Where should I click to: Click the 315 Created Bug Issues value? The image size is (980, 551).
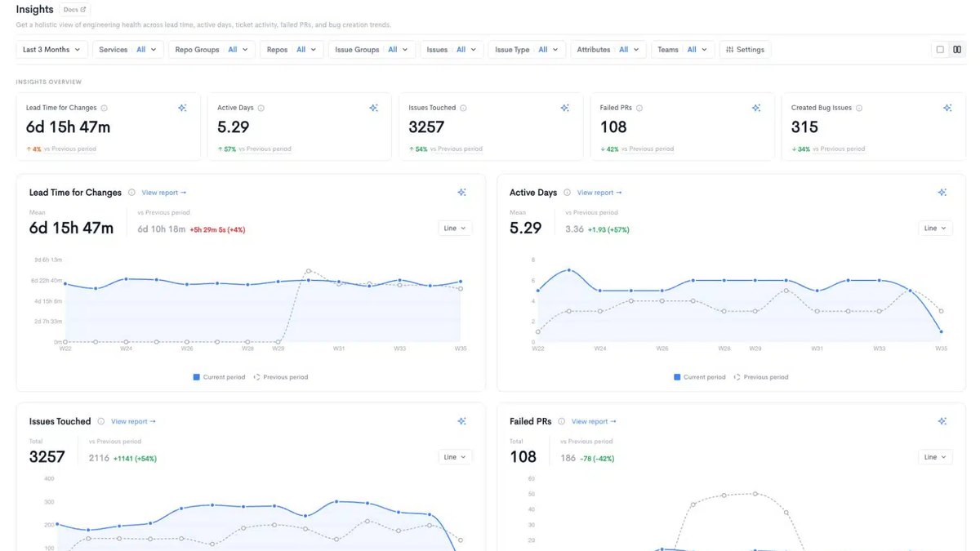pyautogui.click(x=804, y=127)
